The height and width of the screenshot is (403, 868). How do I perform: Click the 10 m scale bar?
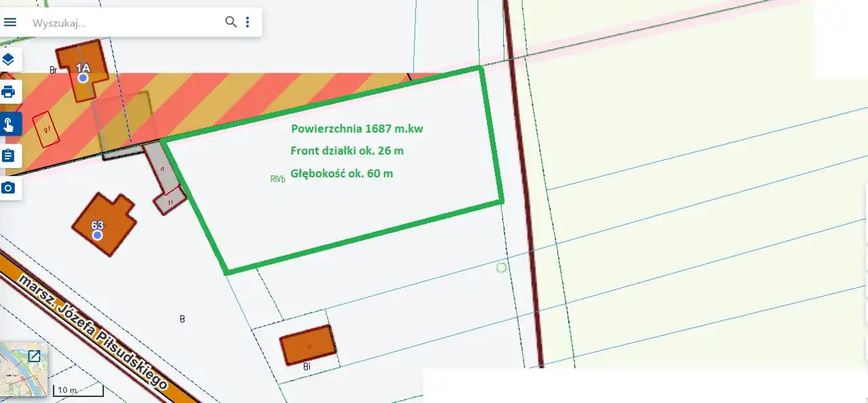[x=78, y=390]
